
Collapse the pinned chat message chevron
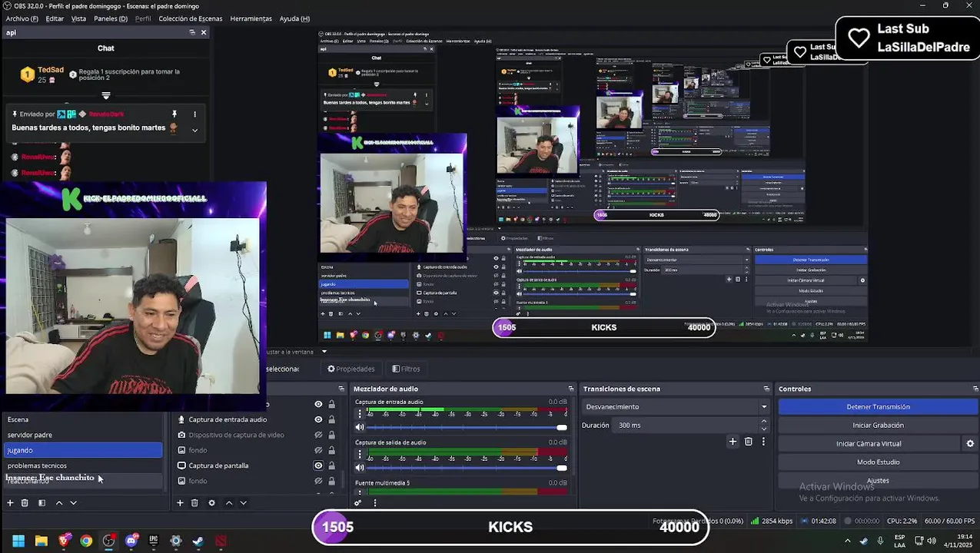[194, 130]
